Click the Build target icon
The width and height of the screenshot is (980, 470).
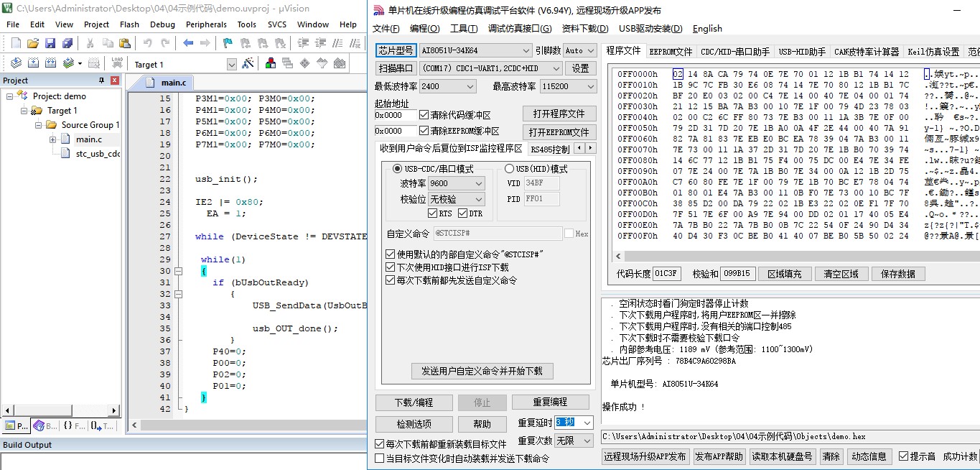coord(32,63)
